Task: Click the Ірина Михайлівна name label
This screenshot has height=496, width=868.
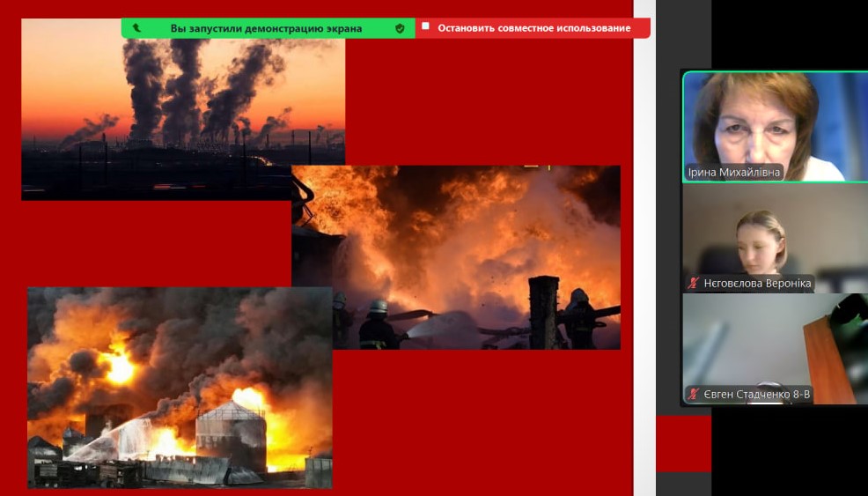Action: pyautogui.click(x=733, y=172)
